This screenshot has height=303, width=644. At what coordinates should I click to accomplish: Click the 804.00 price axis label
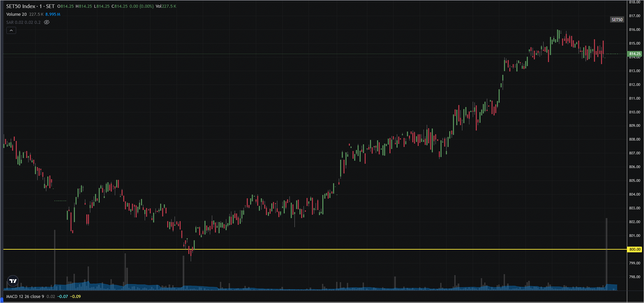tap(635, 194)
